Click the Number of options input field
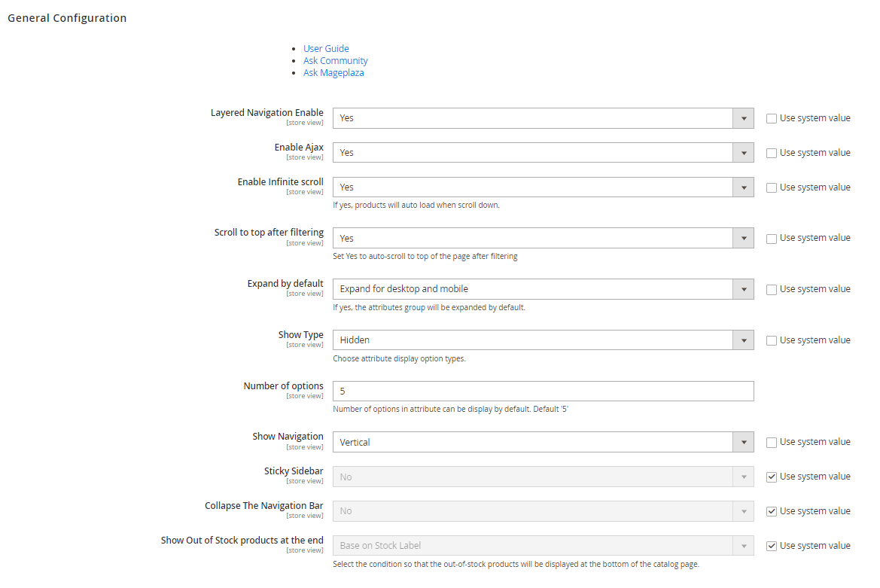 (x=543, y=391)
